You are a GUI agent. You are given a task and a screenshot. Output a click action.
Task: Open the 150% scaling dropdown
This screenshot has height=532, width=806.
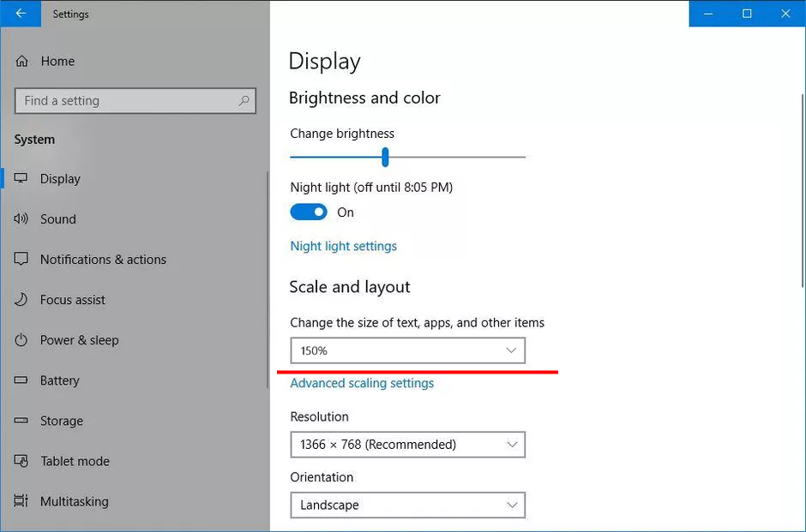pos(407,350)
